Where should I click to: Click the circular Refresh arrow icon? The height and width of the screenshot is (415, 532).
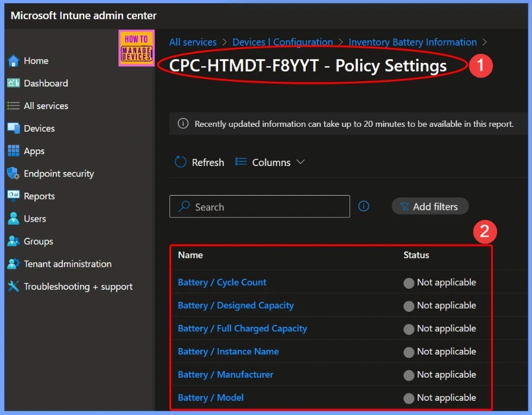click(181, 162)
